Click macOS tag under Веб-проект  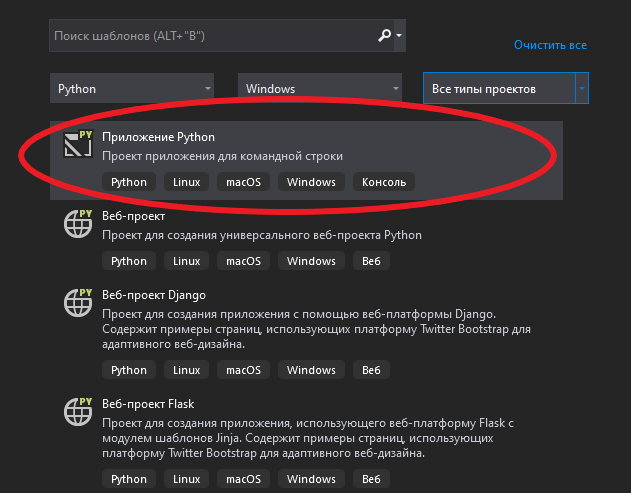pos(243,261)
